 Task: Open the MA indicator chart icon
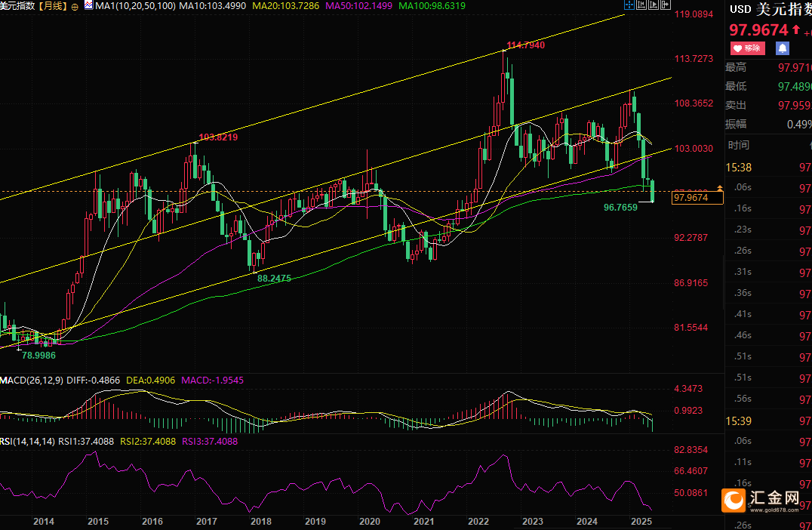click(88, 5)
